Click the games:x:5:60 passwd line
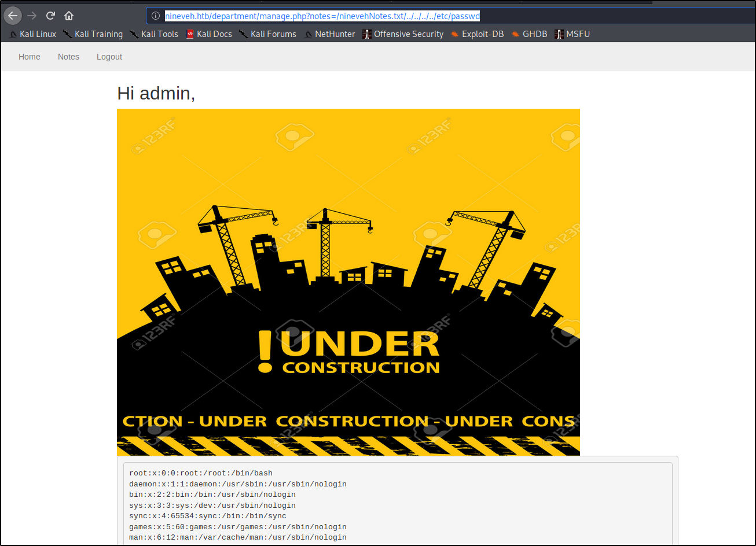Image resolution: width=756 pixels, height=546 pixels. tap(238, 527)
